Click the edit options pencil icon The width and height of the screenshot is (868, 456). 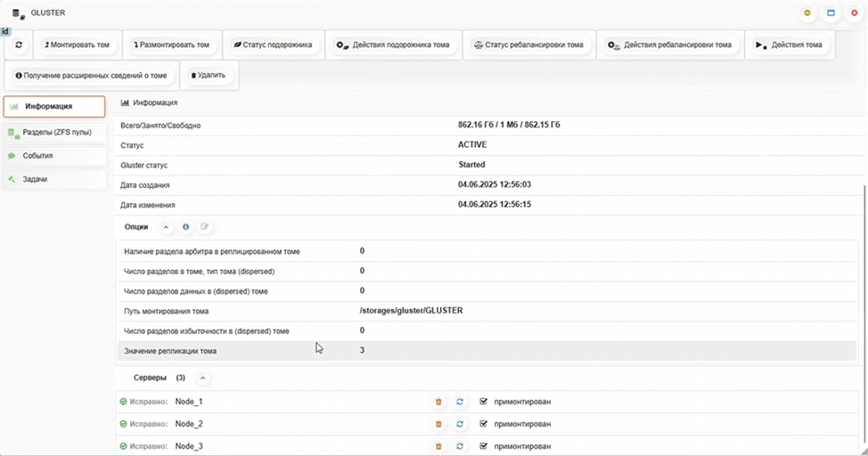pyautogui.click(x=204, y=227)
